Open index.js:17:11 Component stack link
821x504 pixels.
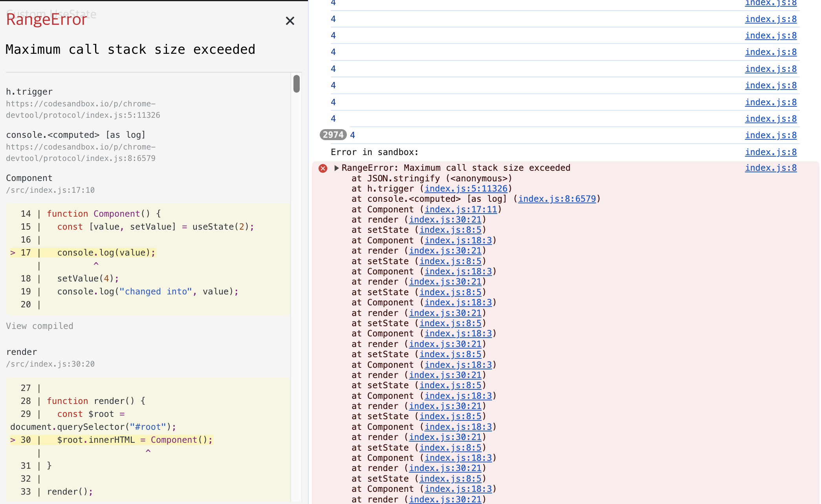point(460,210)
